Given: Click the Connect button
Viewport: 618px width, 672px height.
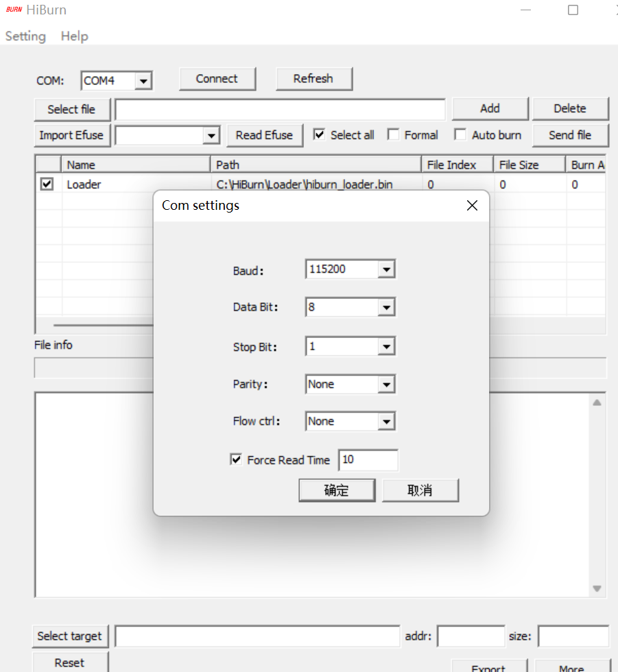Looking at the screenshot, I should coord(217,79).
